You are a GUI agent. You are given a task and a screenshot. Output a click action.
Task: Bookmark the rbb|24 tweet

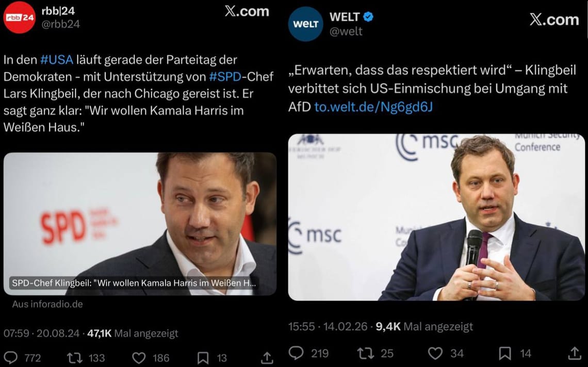tap(203, 357)
